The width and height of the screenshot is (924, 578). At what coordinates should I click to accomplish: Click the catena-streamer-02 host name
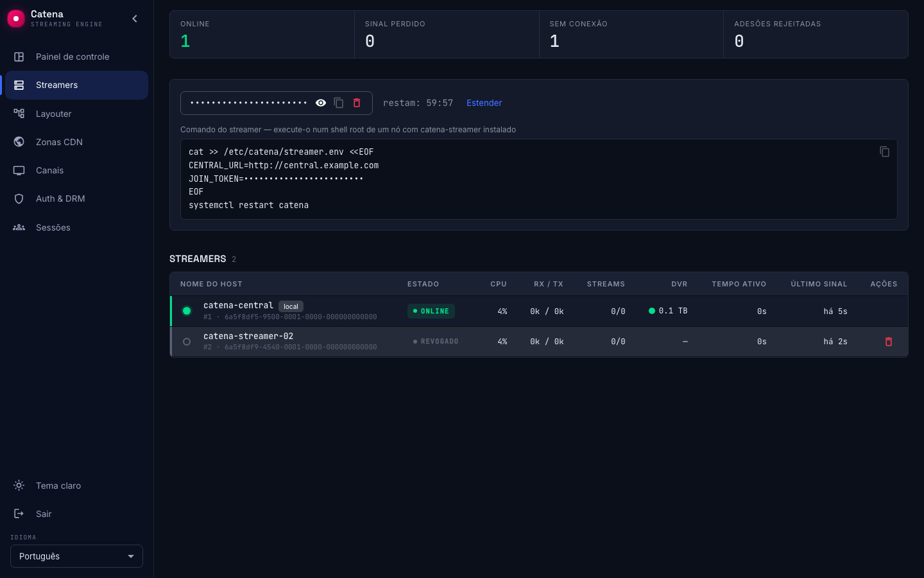click(248, 336)
